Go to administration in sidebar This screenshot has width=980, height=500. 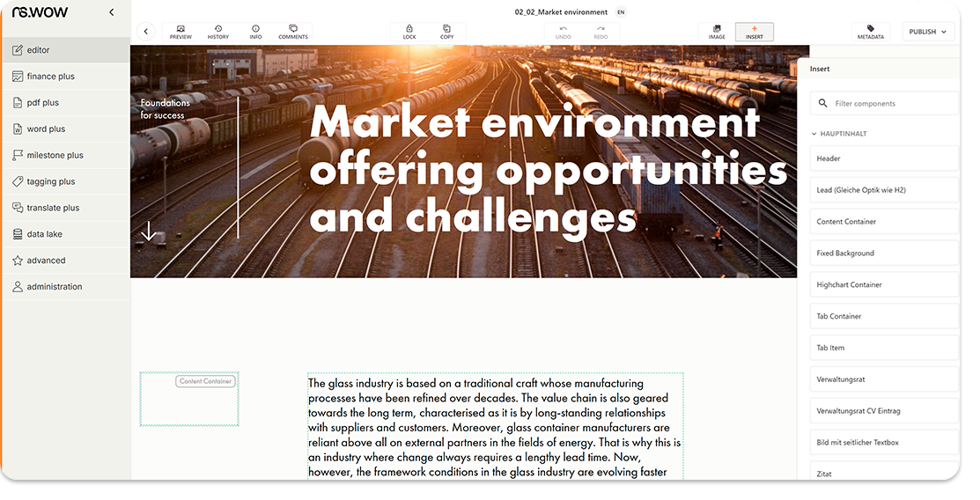(x=55, y=287)
